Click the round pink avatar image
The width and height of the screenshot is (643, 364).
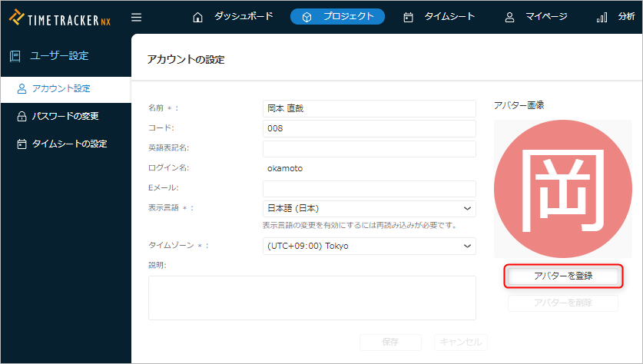(562, 189)
